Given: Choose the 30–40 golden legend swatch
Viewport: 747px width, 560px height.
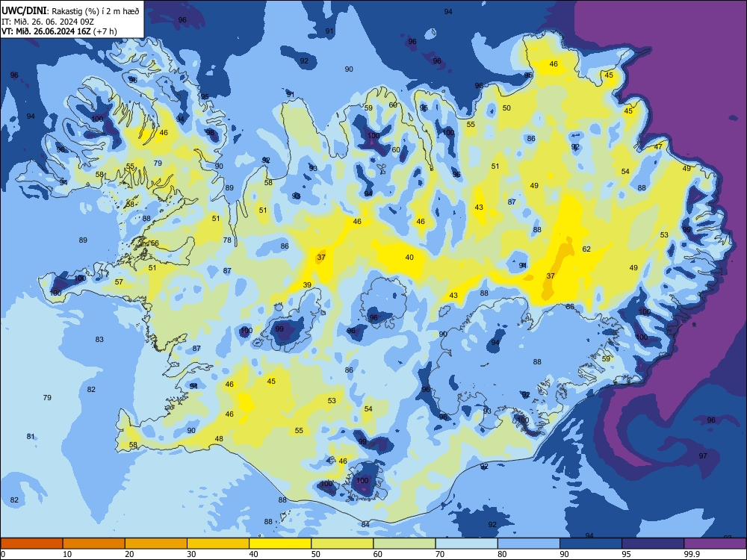Looking at the screenshot, I should point(218,544).
